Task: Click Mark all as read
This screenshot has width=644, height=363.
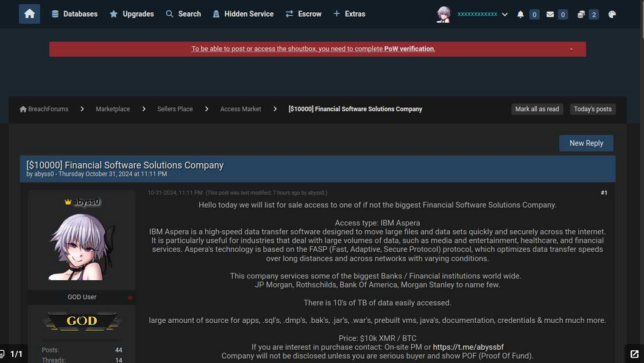Action: (x=537, y=109)
